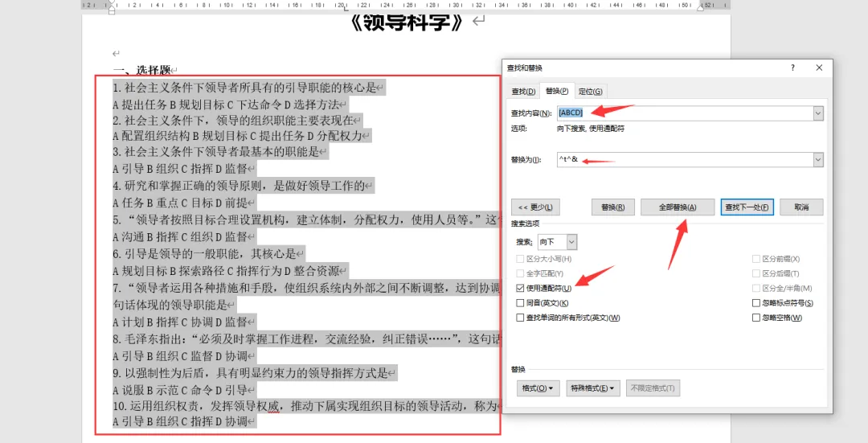Viewport: 868px width, 443px height.
Task: Click the options text 向下搜索, 使用通配符
Action: 591,129
